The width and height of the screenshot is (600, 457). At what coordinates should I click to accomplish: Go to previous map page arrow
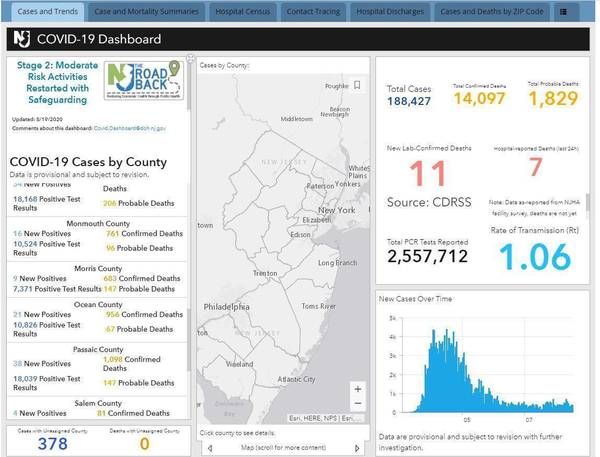[x=209, y=448]
